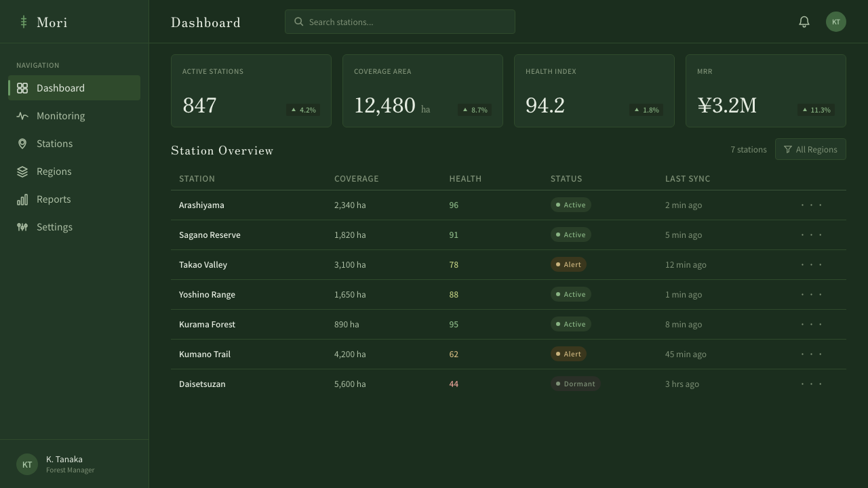The height and width of the screenshot is (488, 868).
Task: Open the Monitoring nav item
Action: [74, 116]
